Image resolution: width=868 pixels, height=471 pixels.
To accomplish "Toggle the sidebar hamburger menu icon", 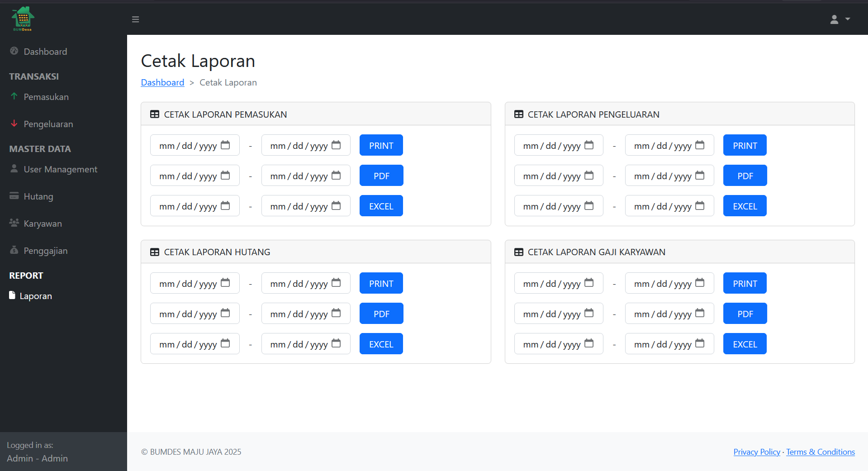I will click(x=135, y=19).
